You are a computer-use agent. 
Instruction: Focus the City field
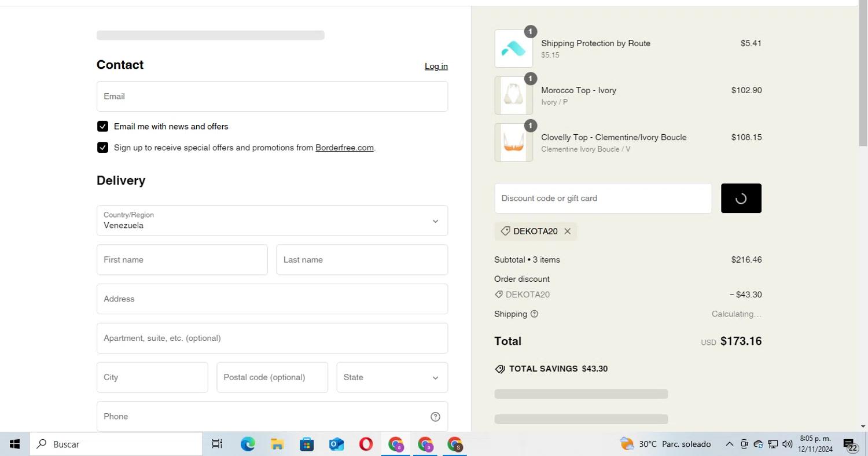[x=152, y=377]
